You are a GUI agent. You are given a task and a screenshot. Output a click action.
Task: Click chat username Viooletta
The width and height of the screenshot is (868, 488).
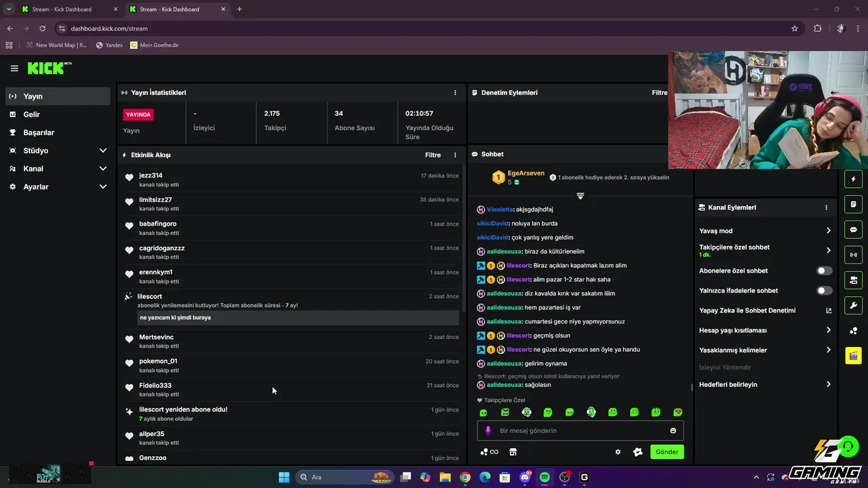tap(500, 209)
